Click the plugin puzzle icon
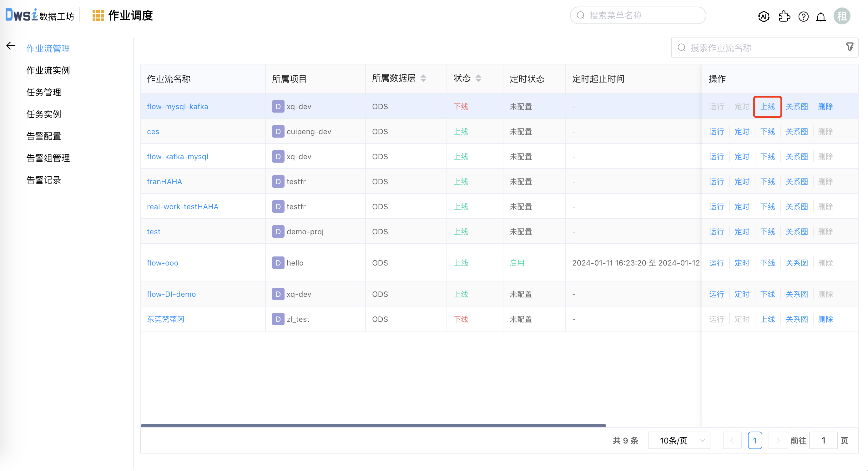The image size is (868, 471). coord(784,16)
